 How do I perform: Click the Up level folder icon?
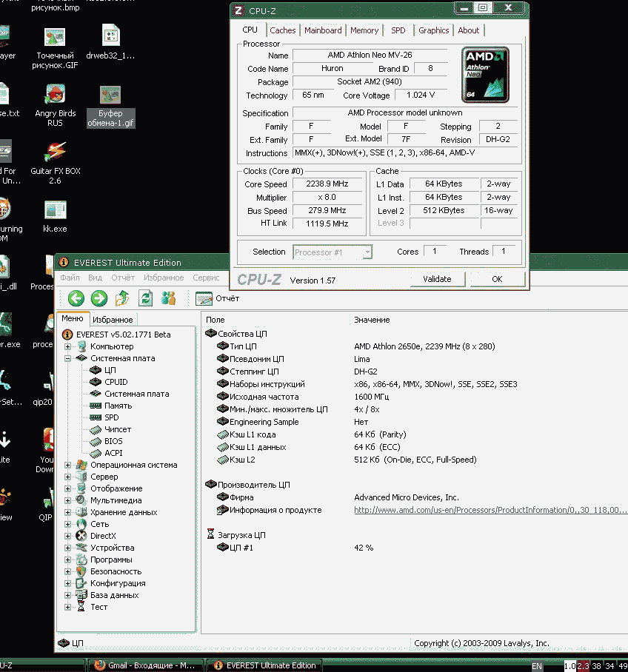(x=123, y=298)
